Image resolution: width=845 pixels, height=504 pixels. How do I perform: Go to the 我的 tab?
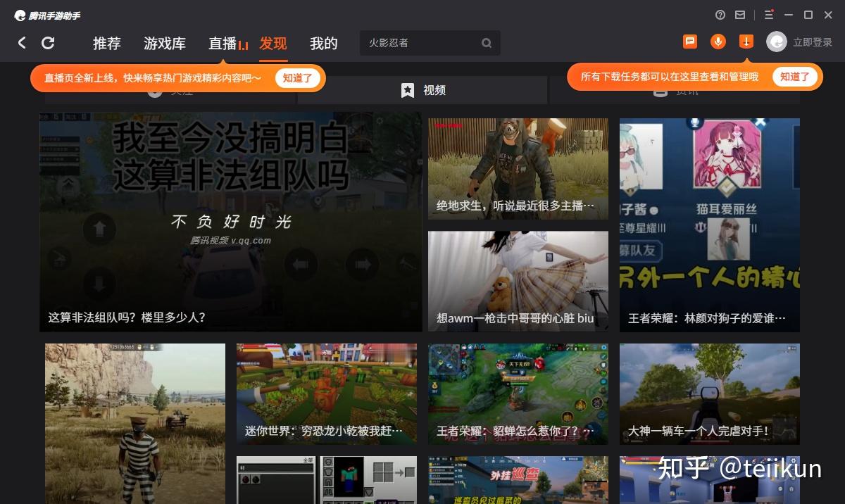point(324,43)
